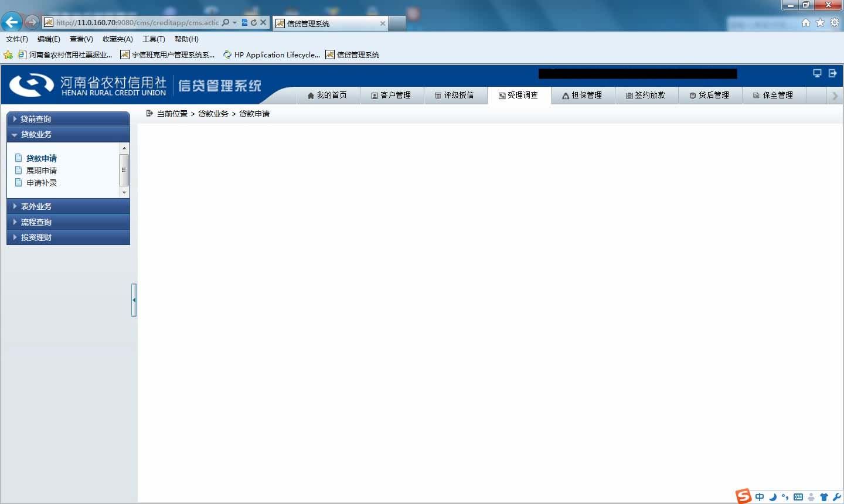Switch to the 评级授信 tab
This screenshot has height=504, width=844.
coord(455,95)
